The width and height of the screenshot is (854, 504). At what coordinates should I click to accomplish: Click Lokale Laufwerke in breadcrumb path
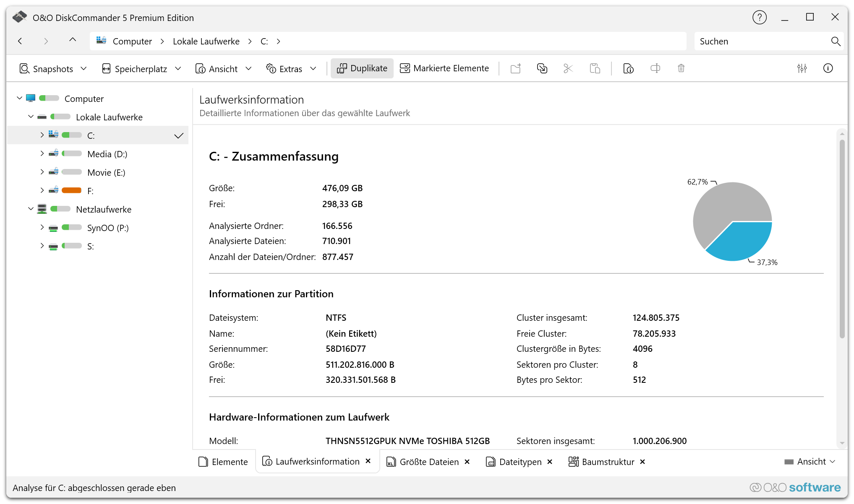click(x=206, y=41)
